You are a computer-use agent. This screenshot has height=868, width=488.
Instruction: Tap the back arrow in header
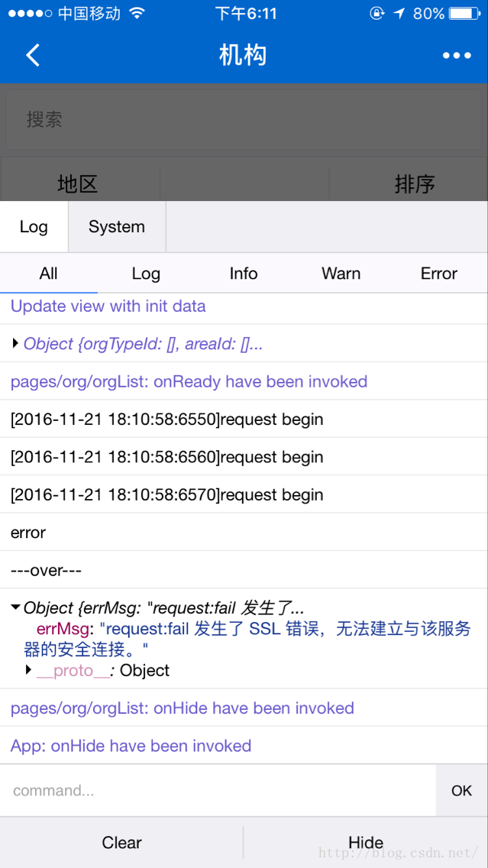click(33, 55)
